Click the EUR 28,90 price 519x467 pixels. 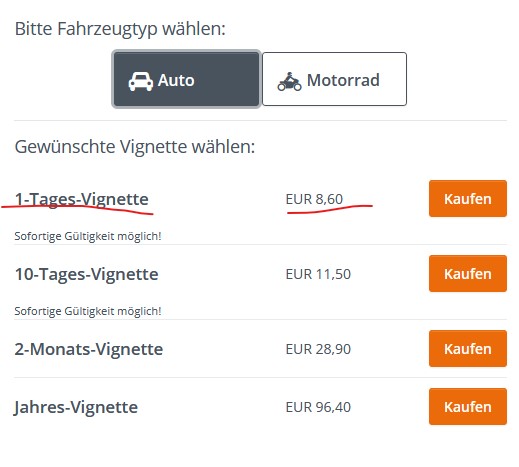coord(318,349)
